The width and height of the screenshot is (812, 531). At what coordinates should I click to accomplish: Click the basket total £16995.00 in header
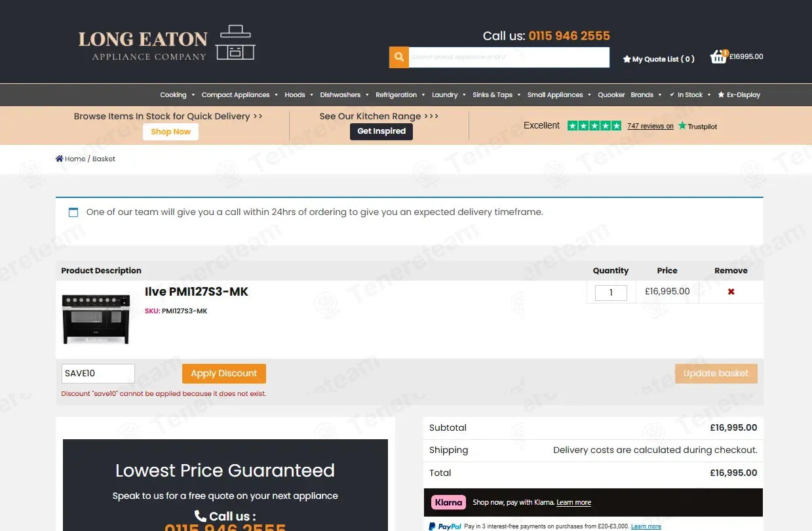746,57
